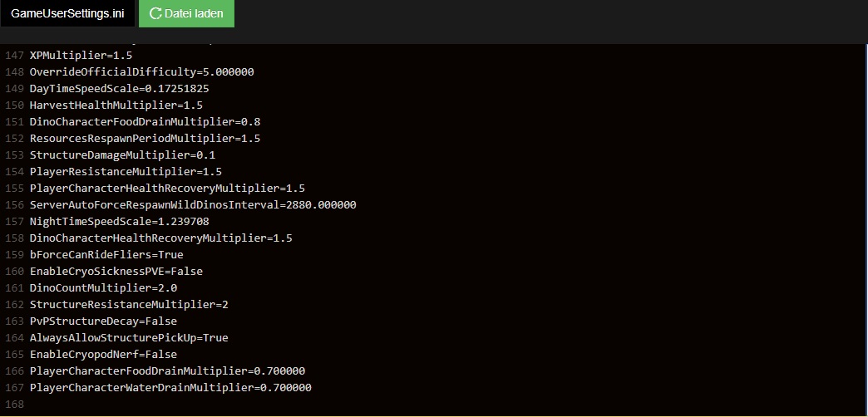
Task: Click the bForceCanRideFliers=True setting
Action: (x=106, y=254)
